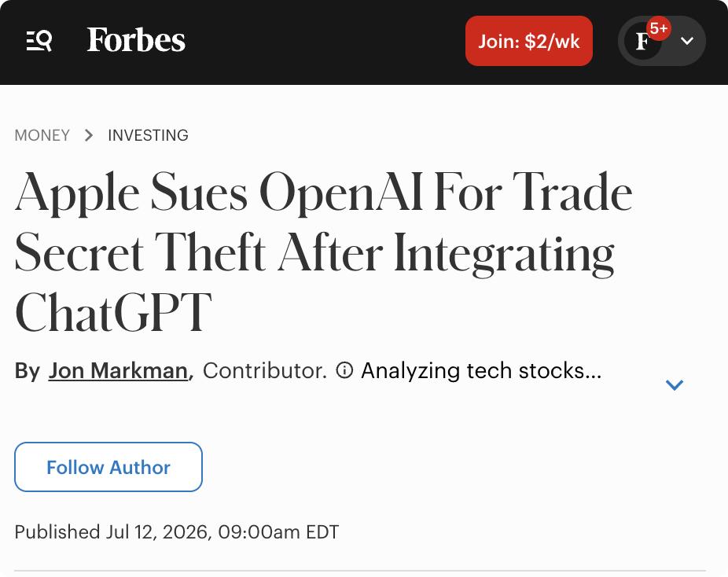The width and height of the screenshot is (728, 577).
Task: Open the menu search icon
Action: click(39, 41)
